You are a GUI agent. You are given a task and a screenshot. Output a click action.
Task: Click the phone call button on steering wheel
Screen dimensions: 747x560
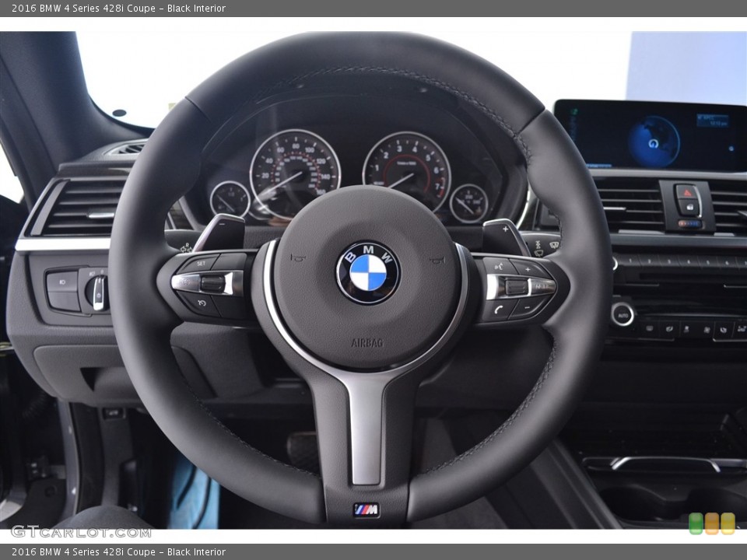tap(497, 310)
